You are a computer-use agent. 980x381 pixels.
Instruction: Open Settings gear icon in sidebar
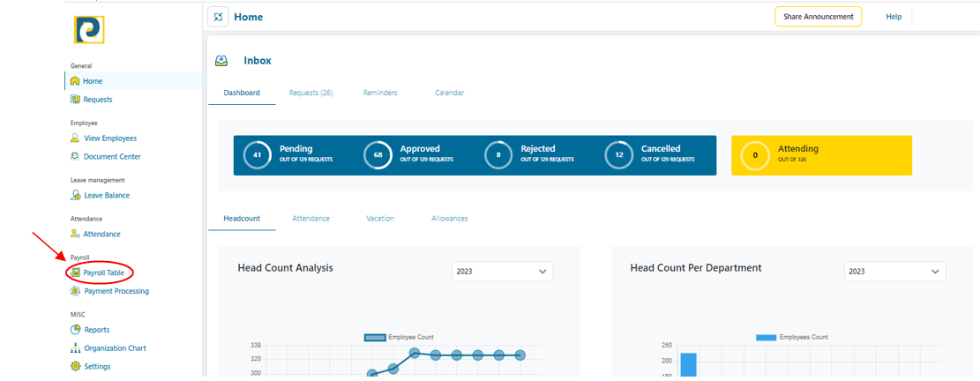[x=75, y=366]
